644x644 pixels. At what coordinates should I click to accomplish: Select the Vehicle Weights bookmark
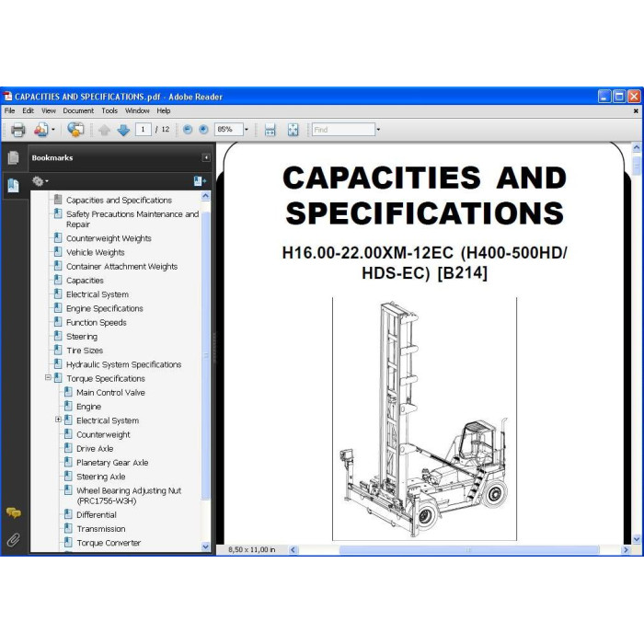pyautogui.click(x=96, y=252)
